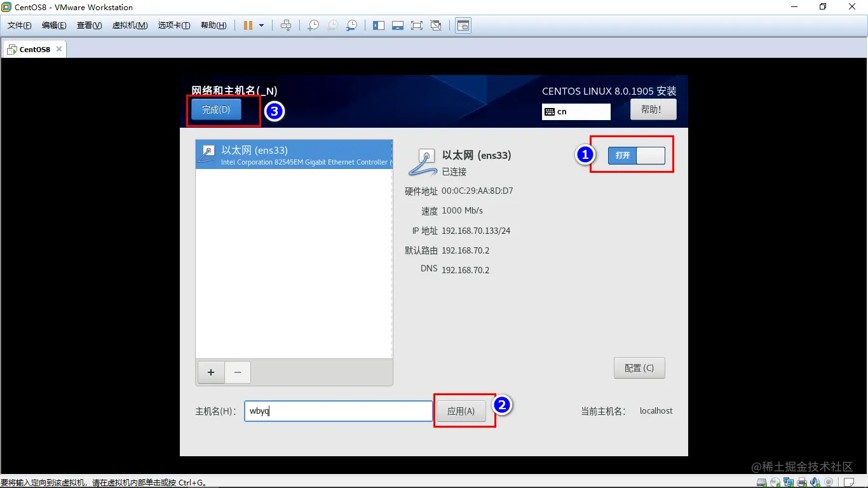This screenshot has width=868, height=488.
Task: Focus the 主机名(H) hostname input field
Action: click(339, 411)
